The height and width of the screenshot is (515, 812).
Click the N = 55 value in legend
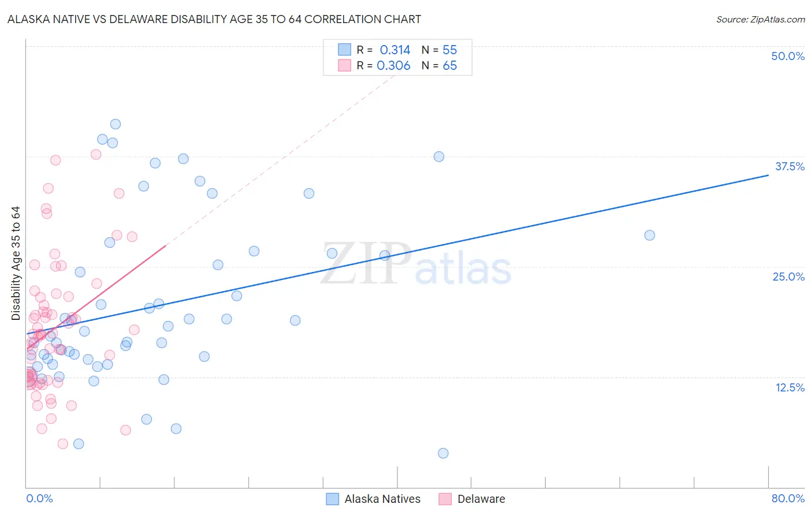[x=439, y=50]
